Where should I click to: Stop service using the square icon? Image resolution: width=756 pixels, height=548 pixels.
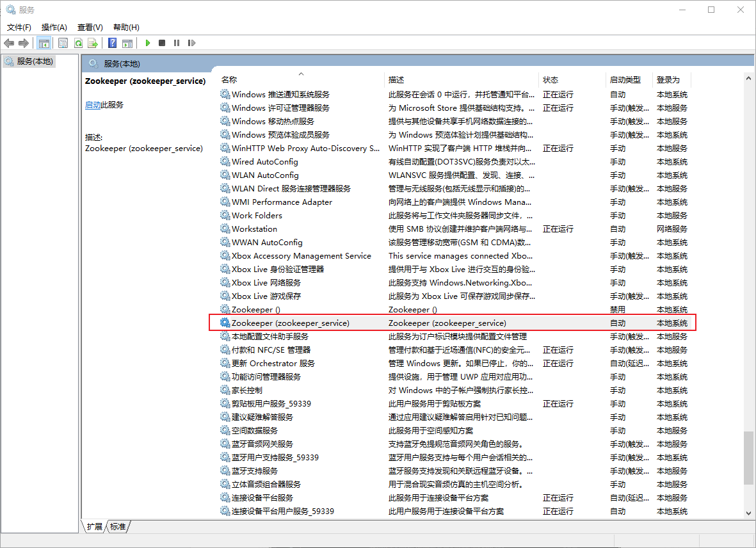(162, 43)
